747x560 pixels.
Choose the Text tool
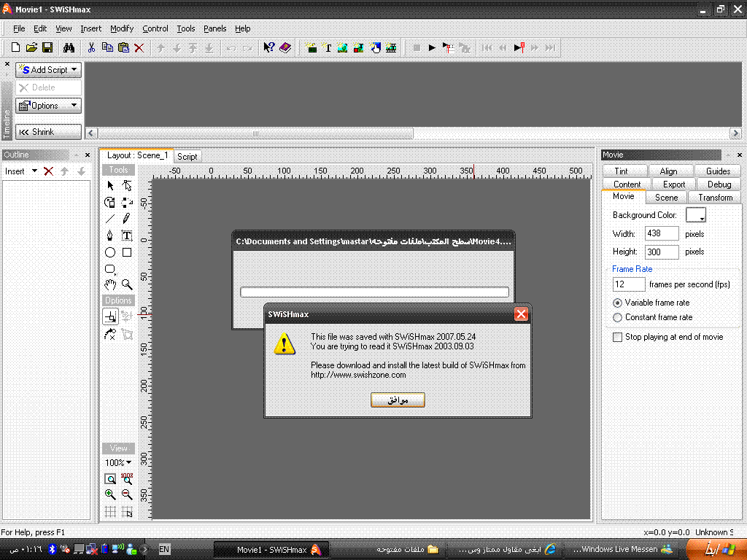point(127,236)
